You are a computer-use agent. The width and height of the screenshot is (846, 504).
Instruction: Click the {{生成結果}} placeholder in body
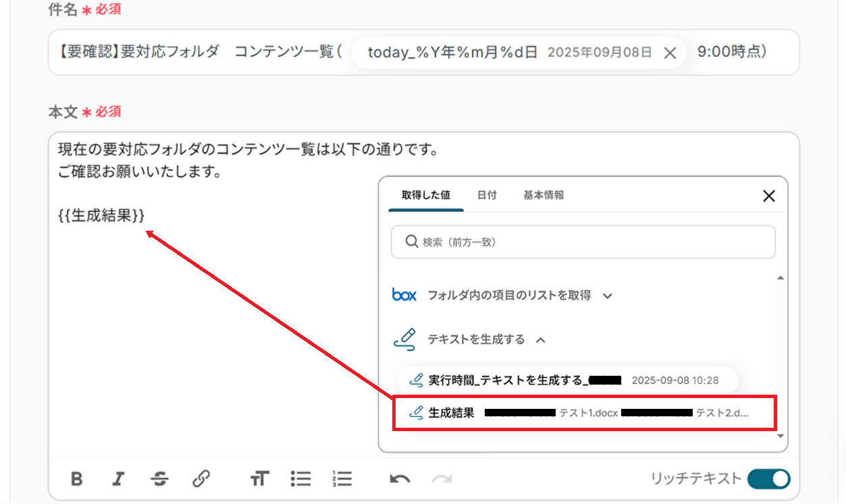(x=102, y=215)
